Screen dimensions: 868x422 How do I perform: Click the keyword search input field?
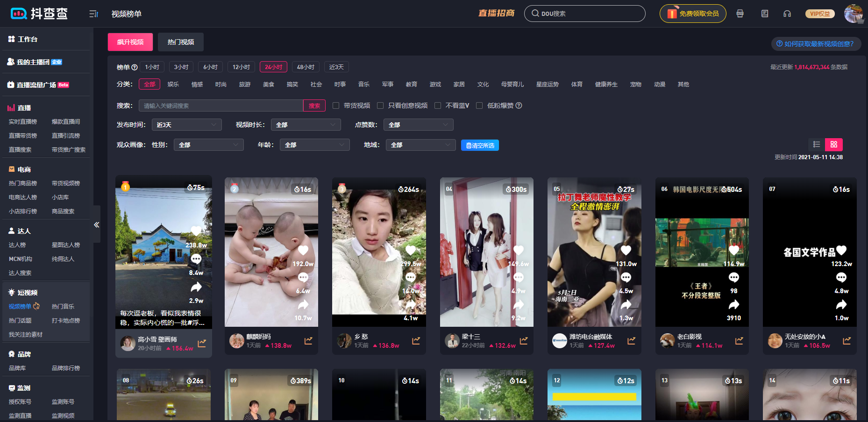click(x=221, y=105)
